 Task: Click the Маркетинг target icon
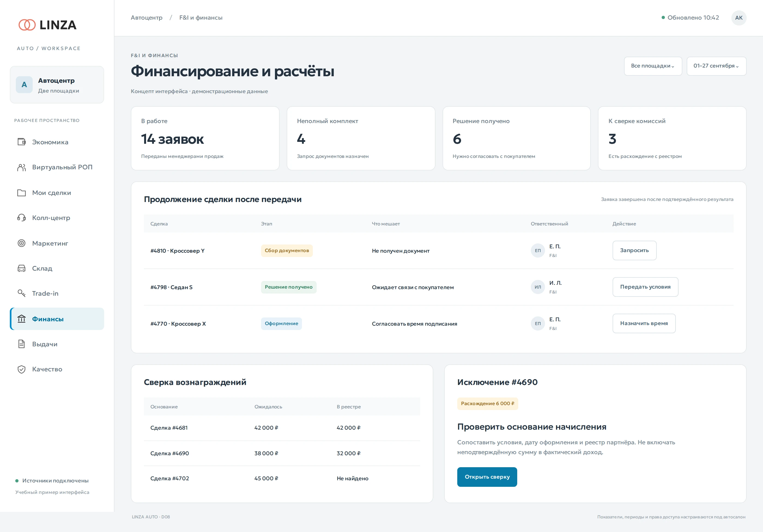(x=22, y=243)
